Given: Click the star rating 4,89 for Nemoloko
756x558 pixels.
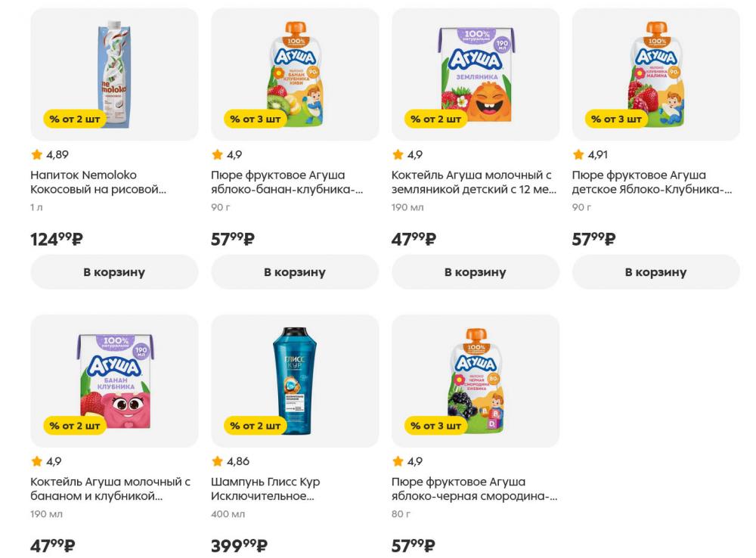Looking at the screenshot, I should tap(49, 155).
